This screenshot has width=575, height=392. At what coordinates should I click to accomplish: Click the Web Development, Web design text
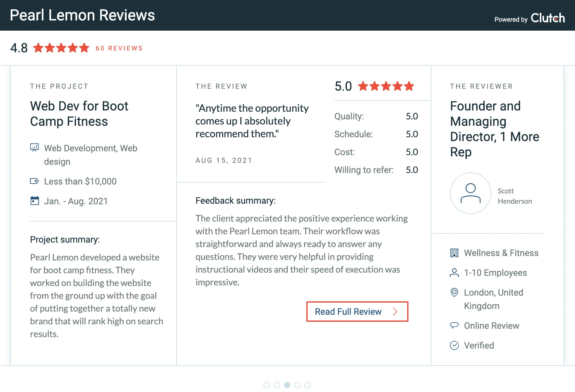91,155
